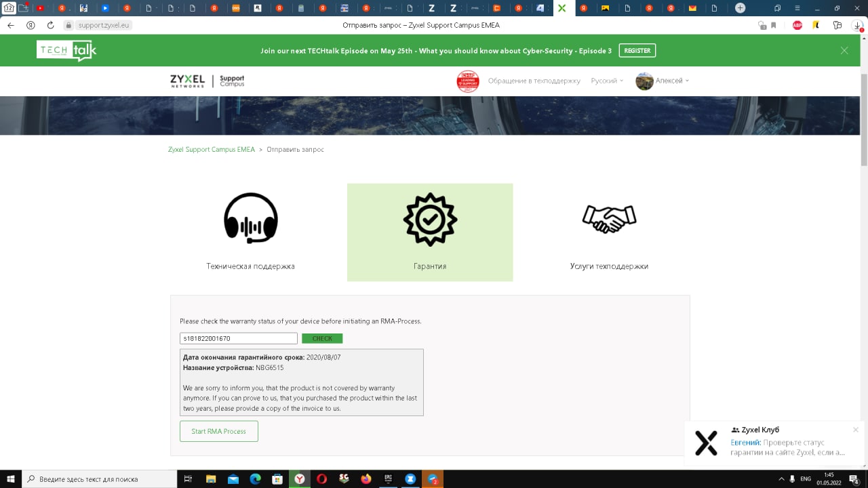
Task: Close the green TECHtalk banner
Action: click(844, 50)
